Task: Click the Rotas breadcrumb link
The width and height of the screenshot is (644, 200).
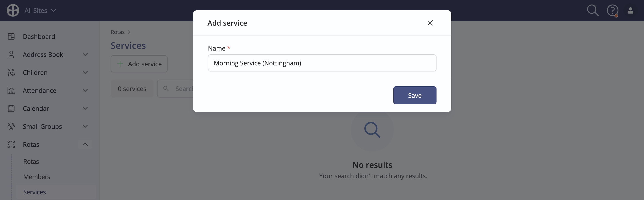Action: click(117, 32)
